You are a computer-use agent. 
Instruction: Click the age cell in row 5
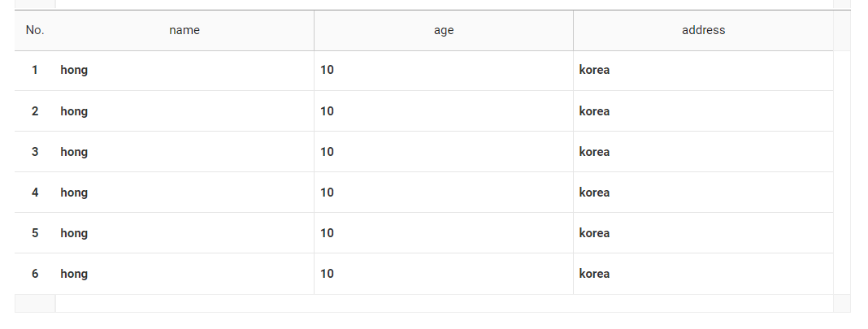pos(444,233)
